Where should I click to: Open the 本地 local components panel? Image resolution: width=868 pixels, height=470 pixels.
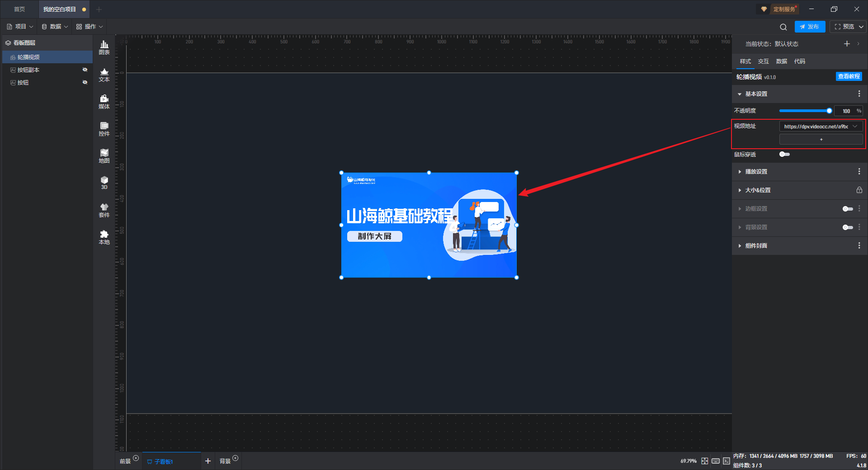click(x=104, y=237)
